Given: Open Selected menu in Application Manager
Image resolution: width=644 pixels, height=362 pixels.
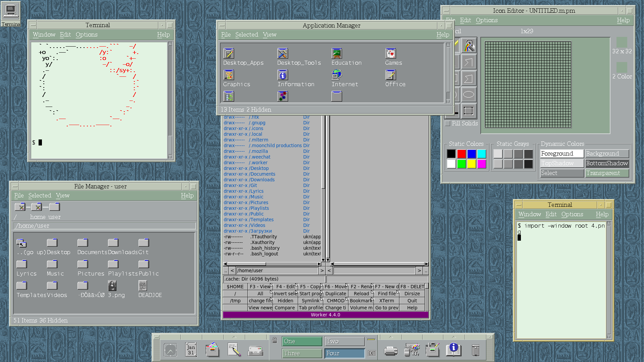Looking at the screenshot, I should [x=247, y=35].
